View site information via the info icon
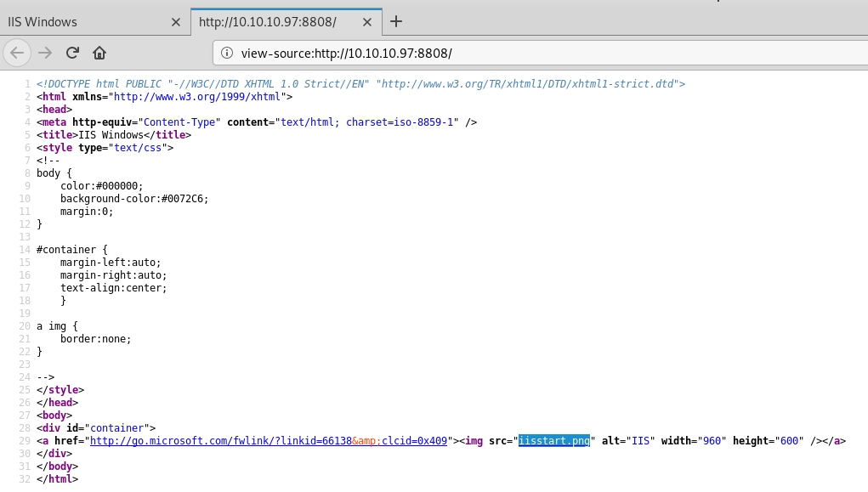 [227, 53]
